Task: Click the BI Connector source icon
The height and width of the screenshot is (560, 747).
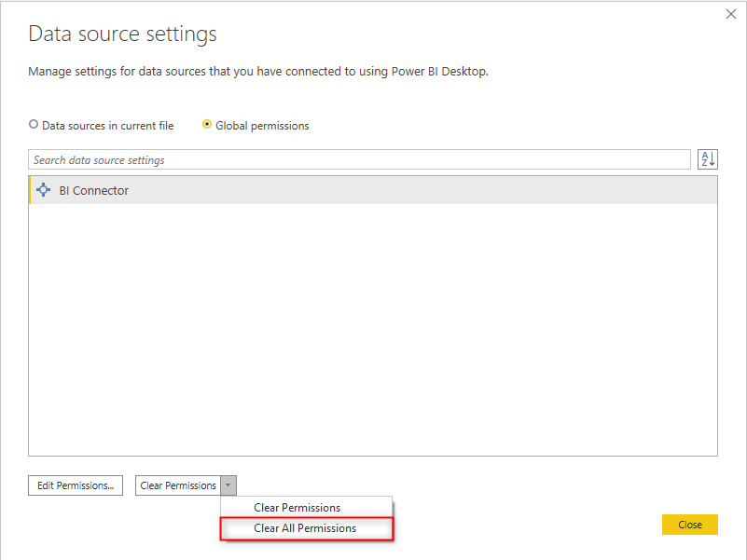Action: coord(43,190)
